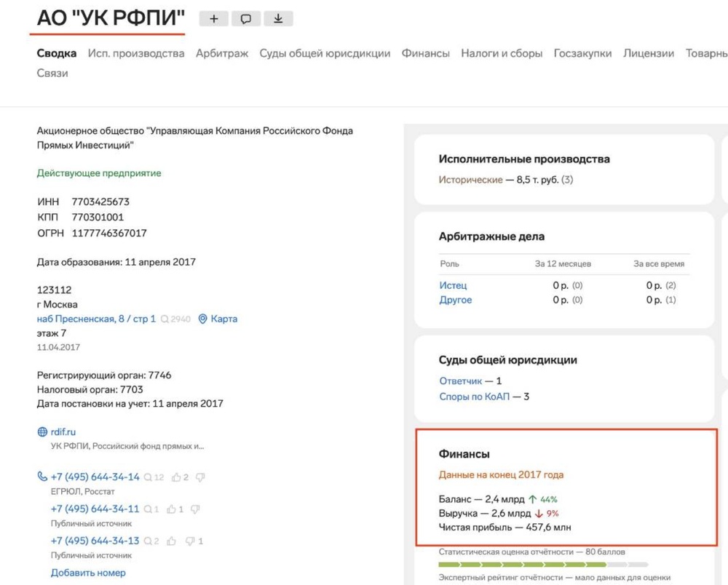The height and width of the screenshot is (585, 728).
Task: Open the comment bubble icon by the title
Action: tap(246, 20)
